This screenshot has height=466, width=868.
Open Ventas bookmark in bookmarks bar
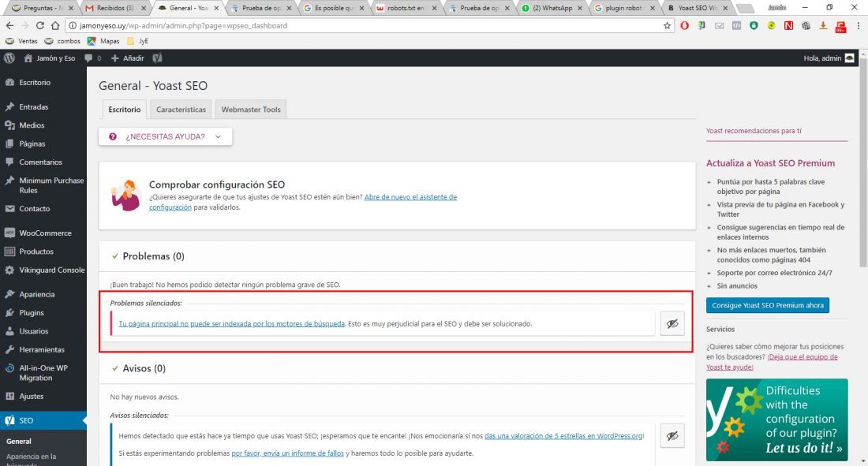point(21,41)
